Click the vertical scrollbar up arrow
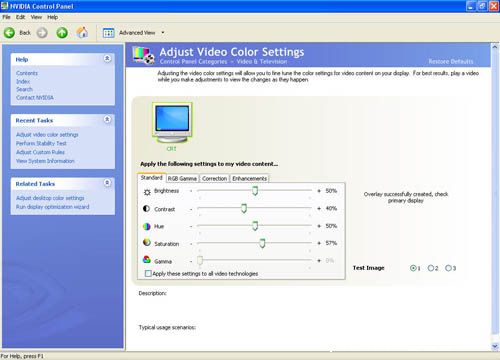This screenshot has height=360, width=500. pyautogui.click(x=495, y=47)
